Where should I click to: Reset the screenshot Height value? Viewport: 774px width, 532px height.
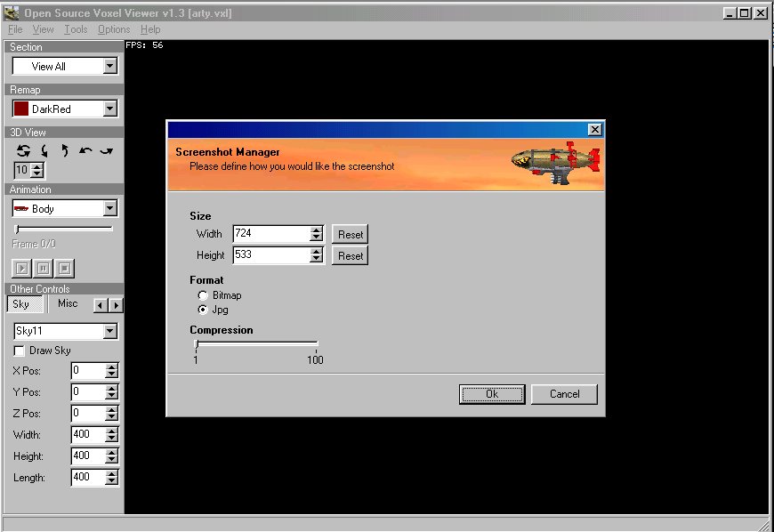coord(350,255)
